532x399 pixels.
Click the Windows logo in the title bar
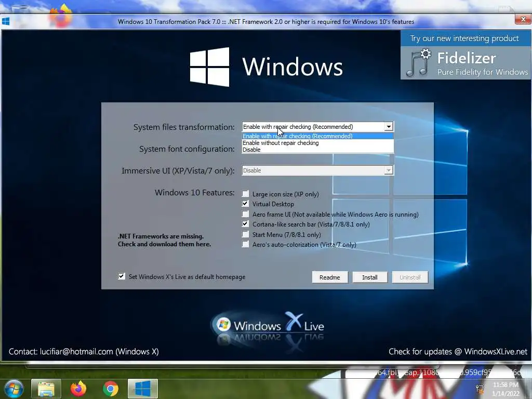click(6, 22)
